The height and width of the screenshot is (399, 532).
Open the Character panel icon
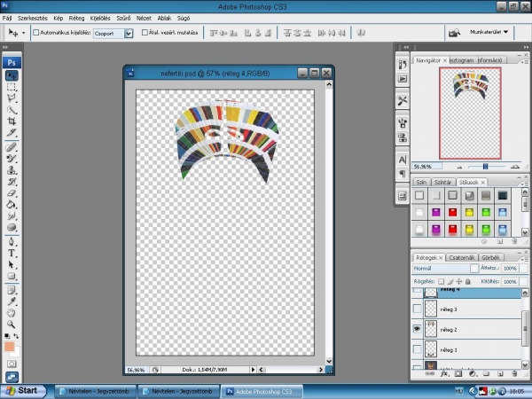point(403,160)
